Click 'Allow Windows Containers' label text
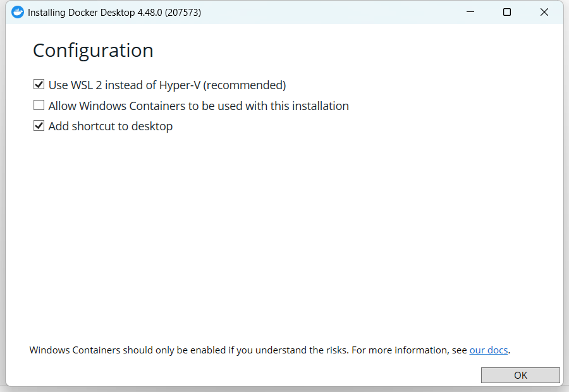The width and height of the screenshot is (569, 392). 199,106
